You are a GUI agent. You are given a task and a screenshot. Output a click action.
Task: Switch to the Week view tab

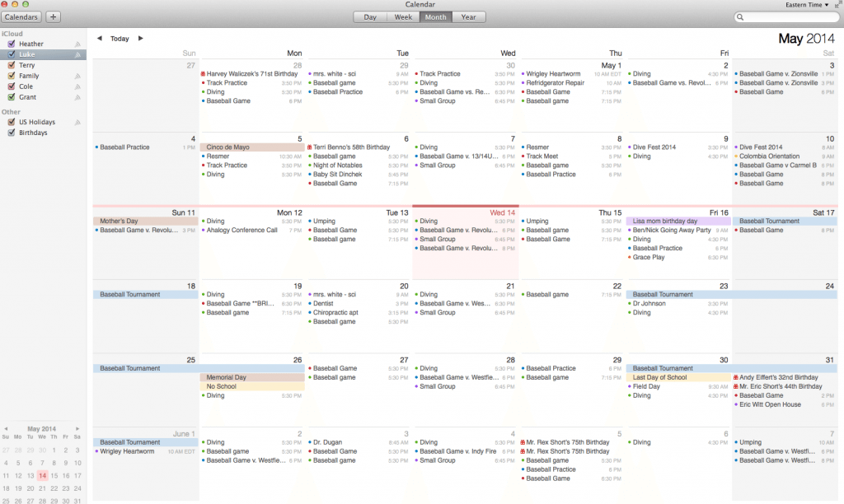click(x=403, y=16)
